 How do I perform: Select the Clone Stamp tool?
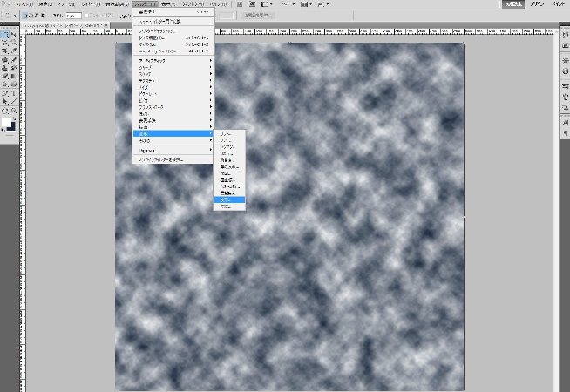pyautogui.click(x=5, y=68)
